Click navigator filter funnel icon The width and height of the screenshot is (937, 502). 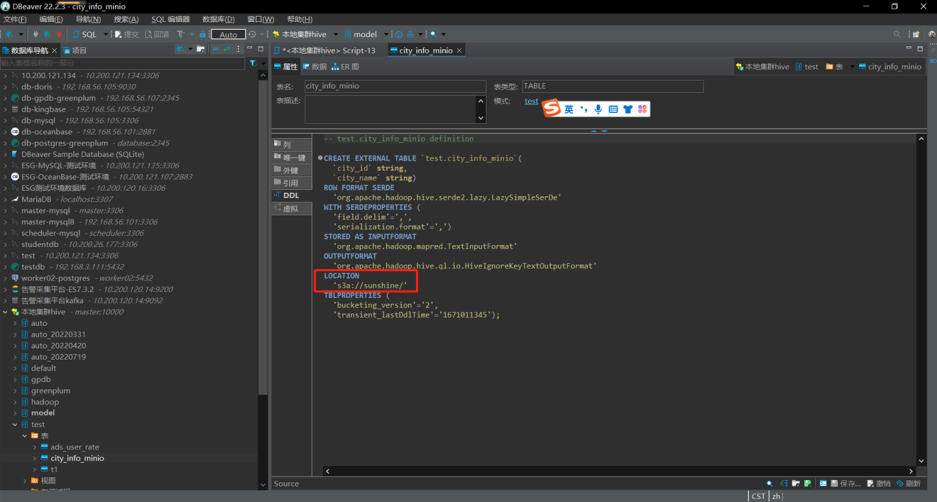point(253,63)
